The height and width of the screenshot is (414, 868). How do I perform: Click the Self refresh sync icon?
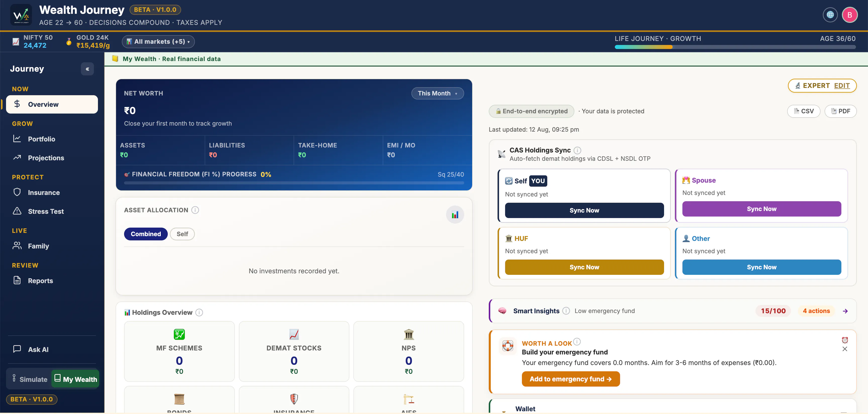[x=509, y=181]
